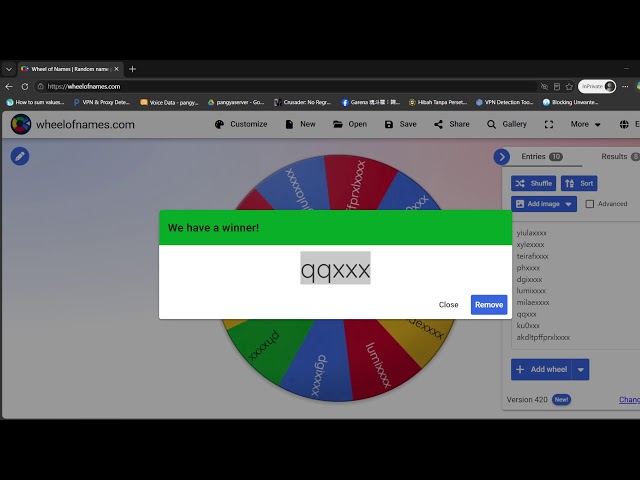Click the red lumixxxx wheel segment

click(378, 359)
